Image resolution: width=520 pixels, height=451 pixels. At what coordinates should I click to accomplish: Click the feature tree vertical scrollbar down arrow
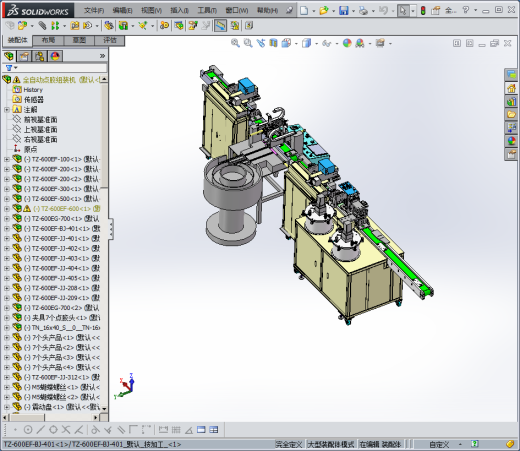point(104,408)
